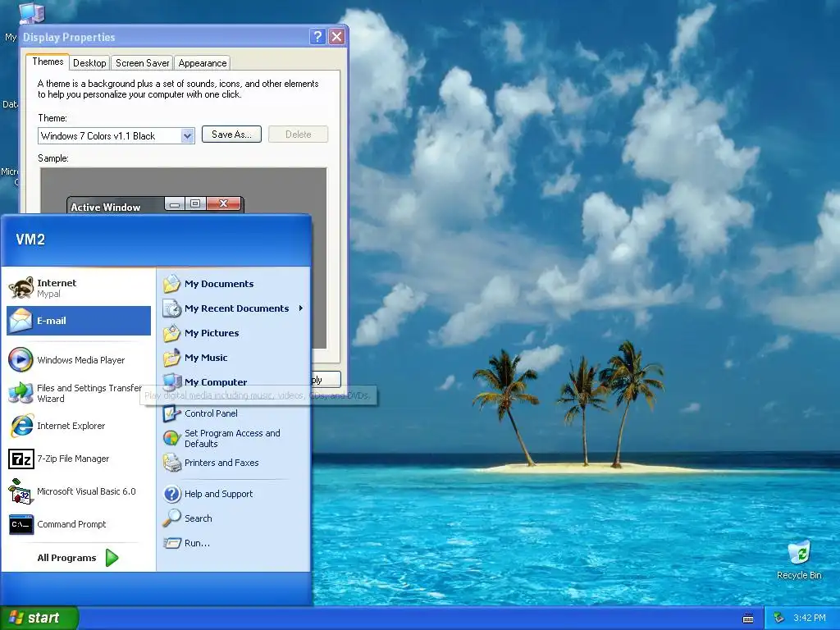
Task: Open My Documents folder icon
Action: click(171, 283)
